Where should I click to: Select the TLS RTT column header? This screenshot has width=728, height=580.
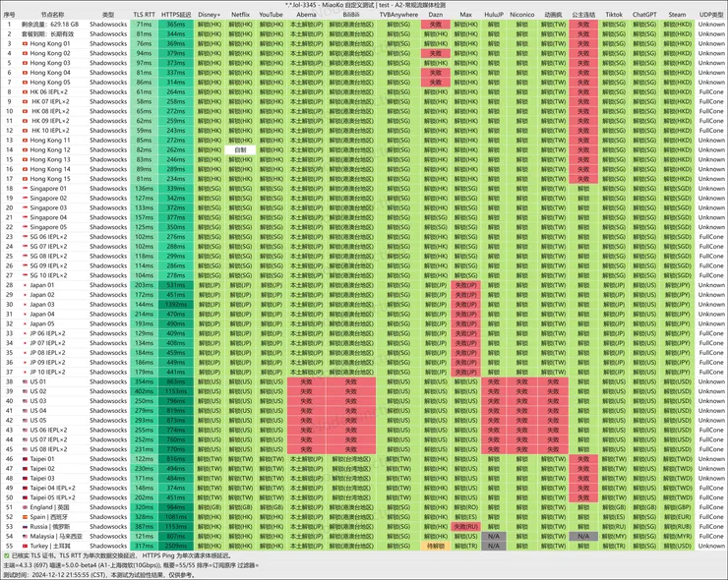[x=144, y=15]
